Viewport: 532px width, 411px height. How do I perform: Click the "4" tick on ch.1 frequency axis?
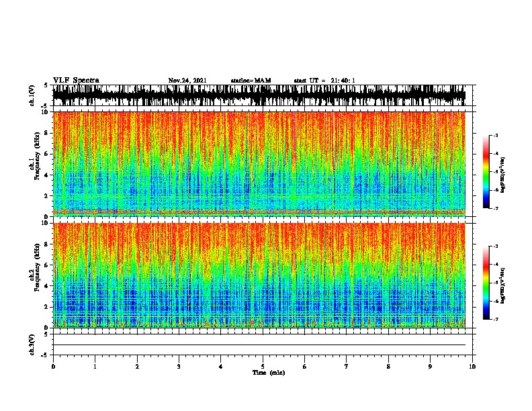(47, 175)
